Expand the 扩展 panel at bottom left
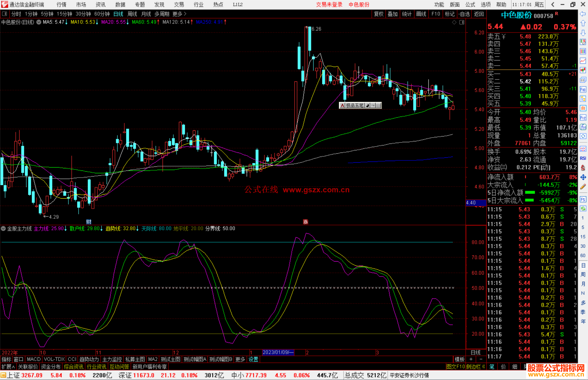588x380 pixels. (x=8, y=367)
